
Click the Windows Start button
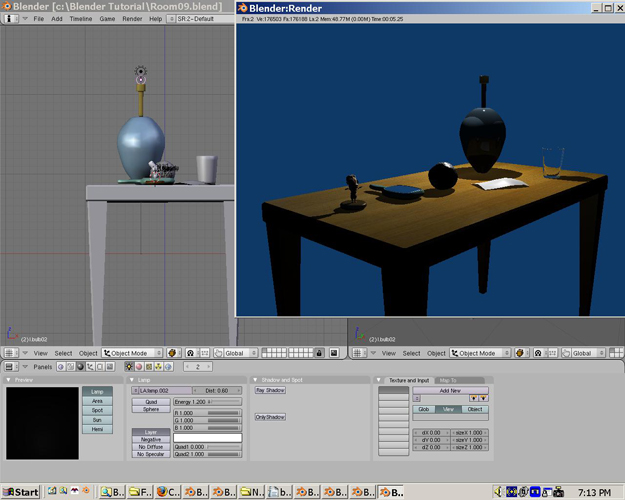pyautogui.click(x=21, y=492)
